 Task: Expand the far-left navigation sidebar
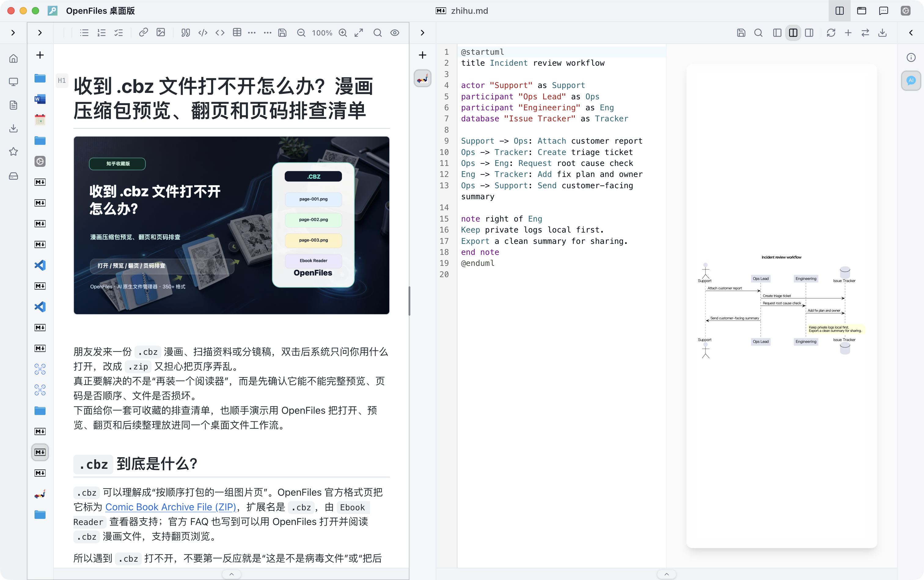(x=13, y=33)
